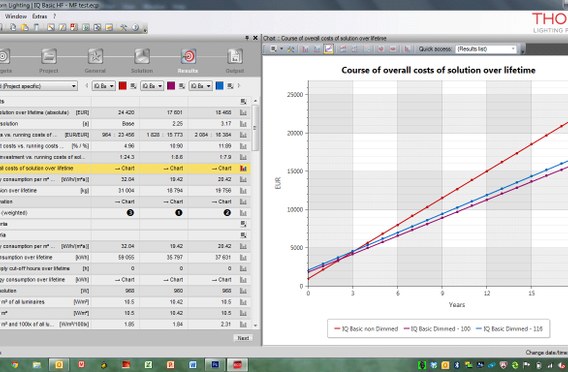Click options icon next to purple color swatch
This screenshot has width=568, height=372.
coord(182,86)
